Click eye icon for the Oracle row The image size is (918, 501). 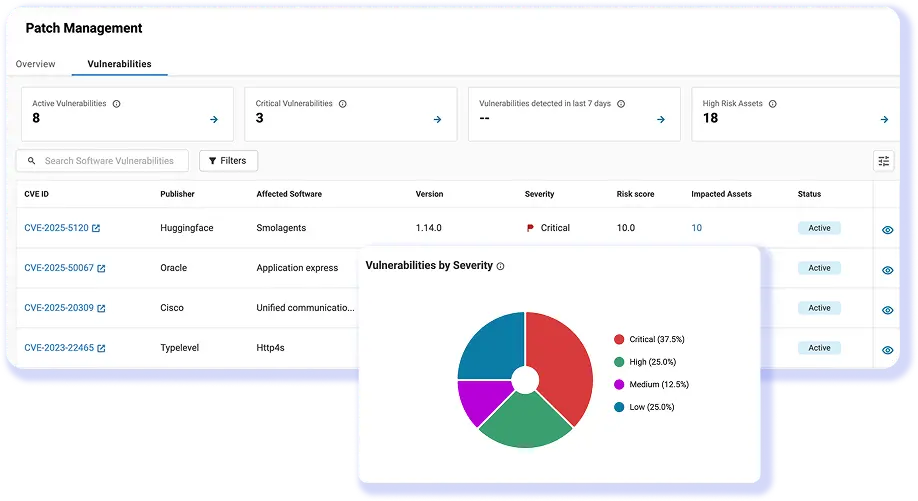887,270
